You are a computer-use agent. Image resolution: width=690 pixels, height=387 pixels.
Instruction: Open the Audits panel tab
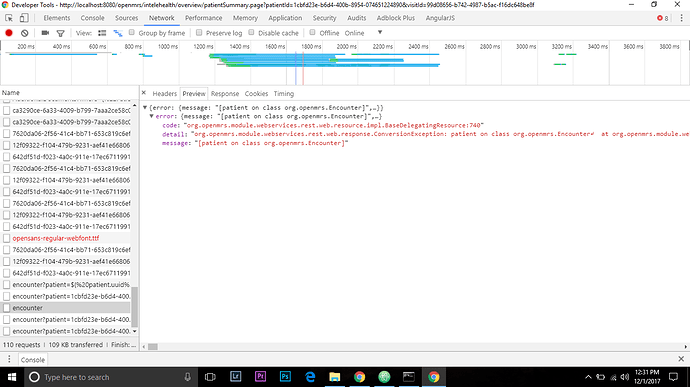(356, 18)
